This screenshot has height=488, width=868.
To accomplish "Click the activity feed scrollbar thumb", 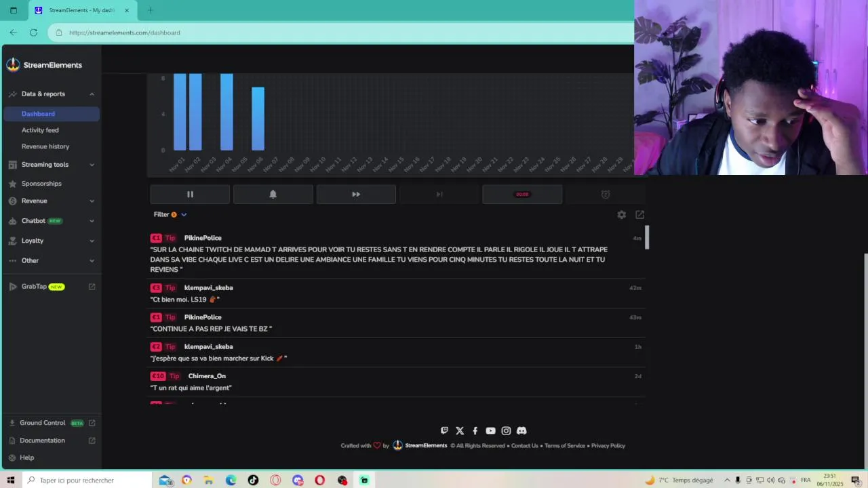I will point(647,237).
